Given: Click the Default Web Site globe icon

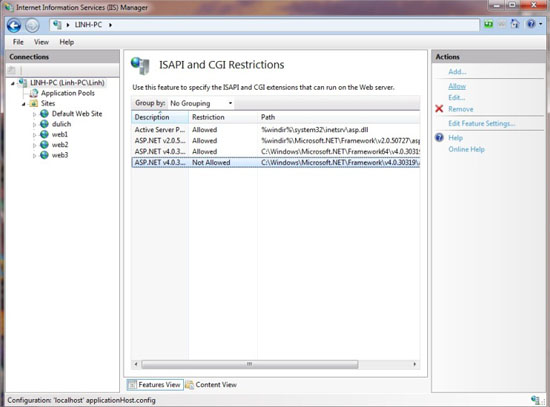Looking at the screenshot, I should coord(44,113).
